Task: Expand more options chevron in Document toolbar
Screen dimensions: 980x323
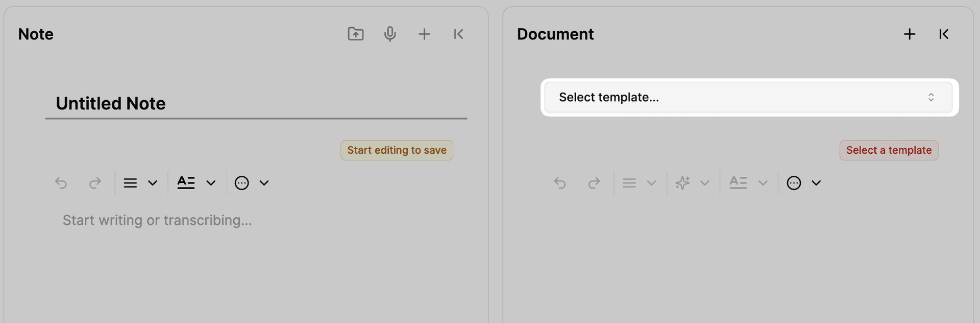Action: [816, 183]
